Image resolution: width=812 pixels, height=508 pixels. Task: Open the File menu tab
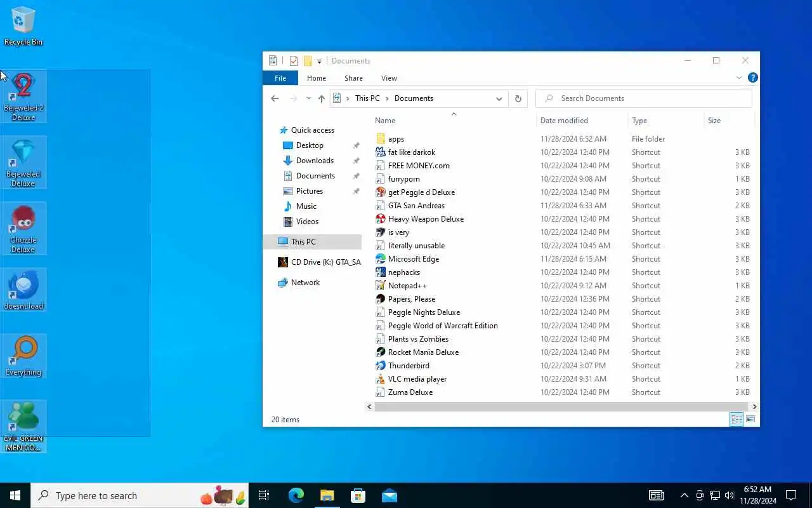coord(280,78)
